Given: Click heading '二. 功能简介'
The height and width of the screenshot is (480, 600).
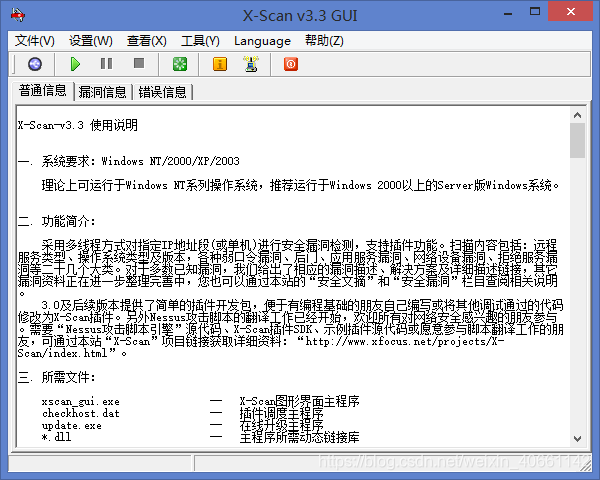Looking at the screenshot, I should tap(56, 221).
